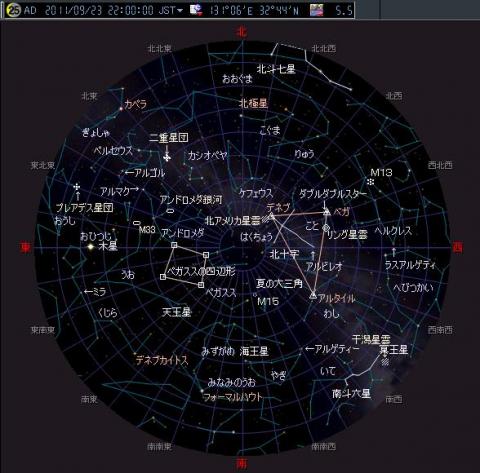Click the アルビレオ star label
The image size is (480, 473).
[324, 266]
